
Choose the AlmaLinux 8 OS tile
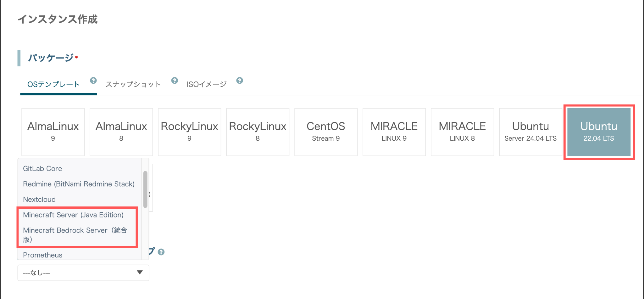[121, 132]
